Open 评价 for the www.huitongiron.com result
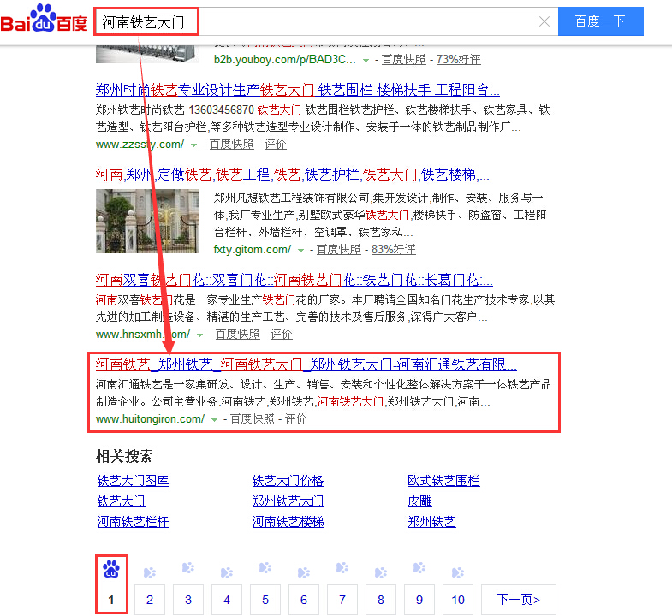The height and width of the screenshot is (616, 672). point(295,419)
